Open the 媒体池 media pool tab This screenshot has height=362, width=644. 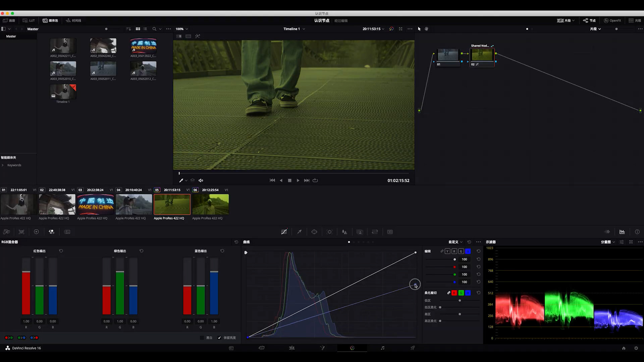click(50, 20)
